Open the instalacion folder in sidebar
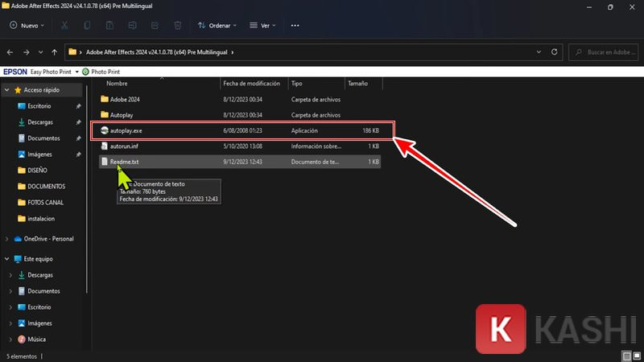 point(41,219)
